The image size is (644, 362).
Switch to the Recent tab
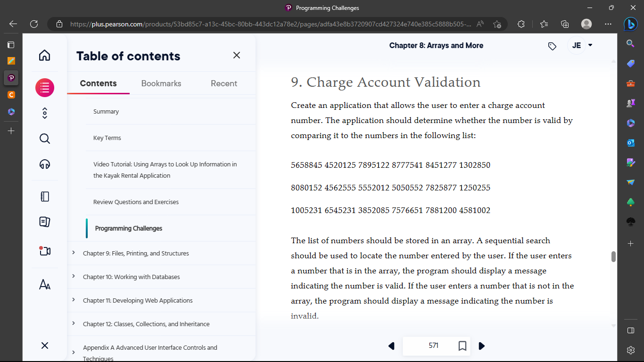point(224,83)
